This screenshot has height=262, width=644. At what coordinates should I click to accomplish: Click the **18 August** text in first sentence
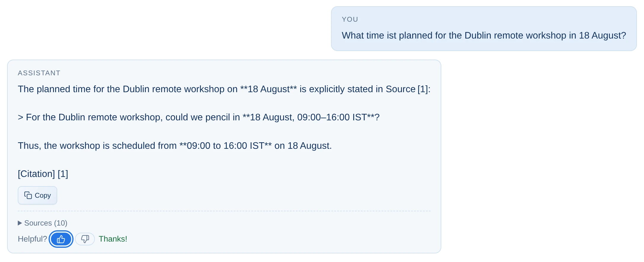point(269,89)
